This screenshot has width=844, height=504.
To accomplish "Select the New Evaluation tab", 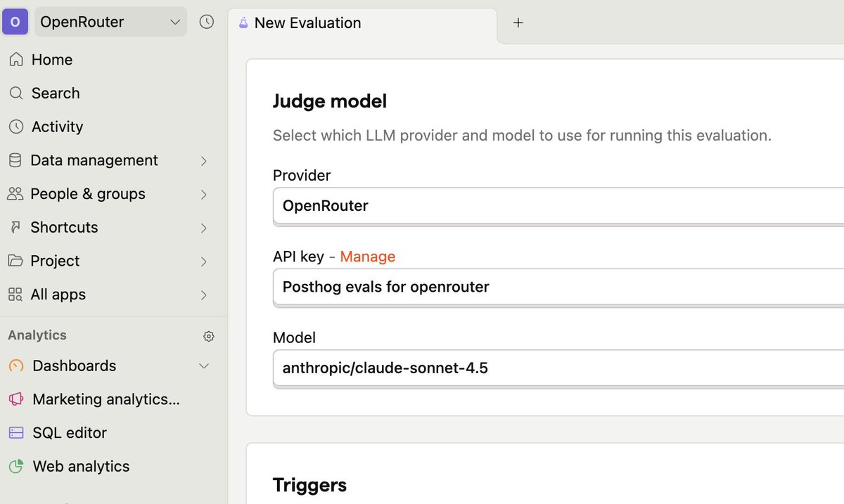I will (307, 22).
